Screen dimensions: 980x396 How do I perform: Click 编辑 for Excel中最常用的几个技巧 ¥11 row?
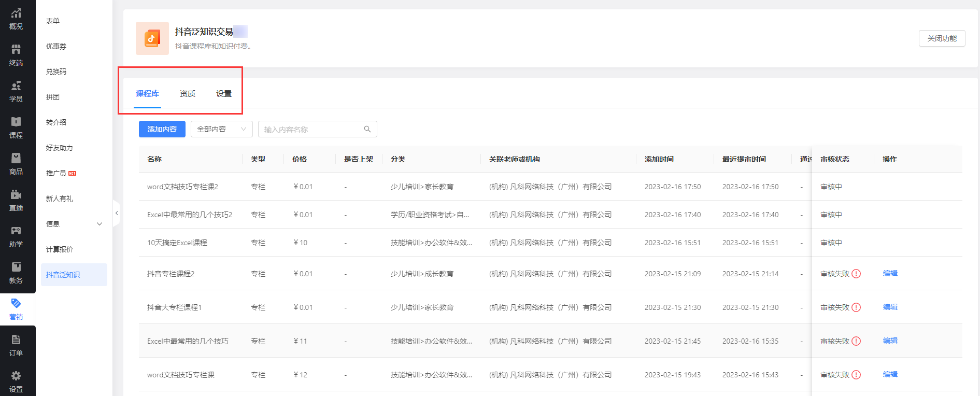tap(890, 341)
